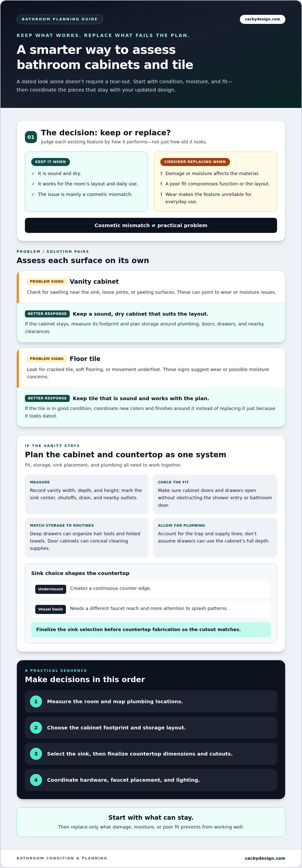The height and width of the screenshot is (868, 302).
Task: Click the 'Consider replacing when' label
Action: pyautogui.click(x=195, y=162)
